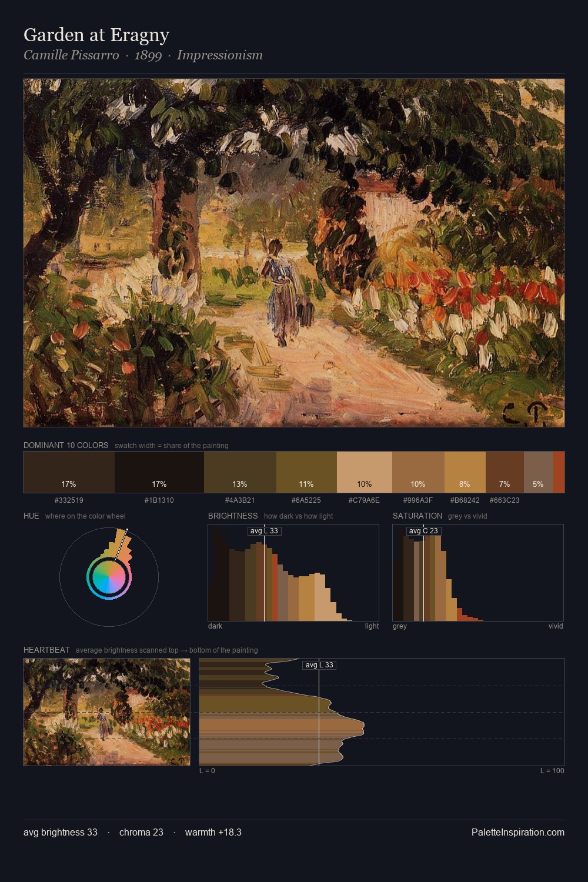Image resolution: width=588 pixels, height=882 pixels.
Task: Click the DOMINANT 10 COLORS heading
Action: 66,445
